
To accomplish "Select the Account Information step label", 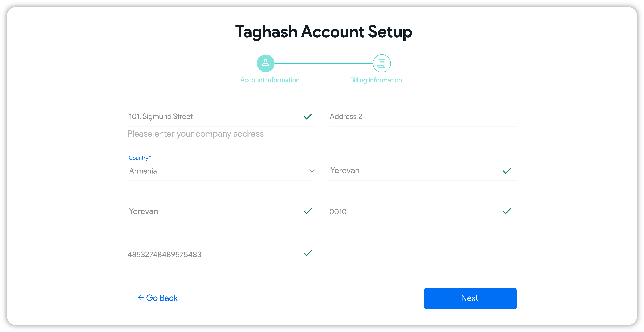I will point(270,80).
